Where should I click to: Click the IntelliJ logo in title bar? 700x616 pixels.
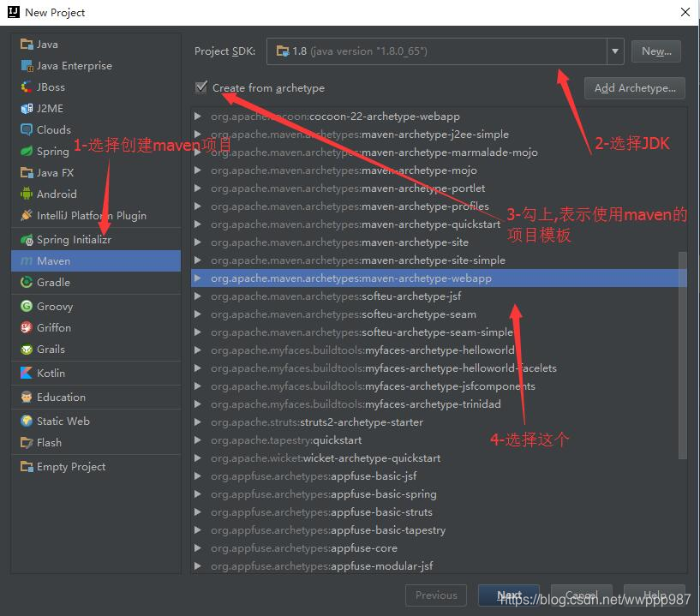(x=14, y=12)
